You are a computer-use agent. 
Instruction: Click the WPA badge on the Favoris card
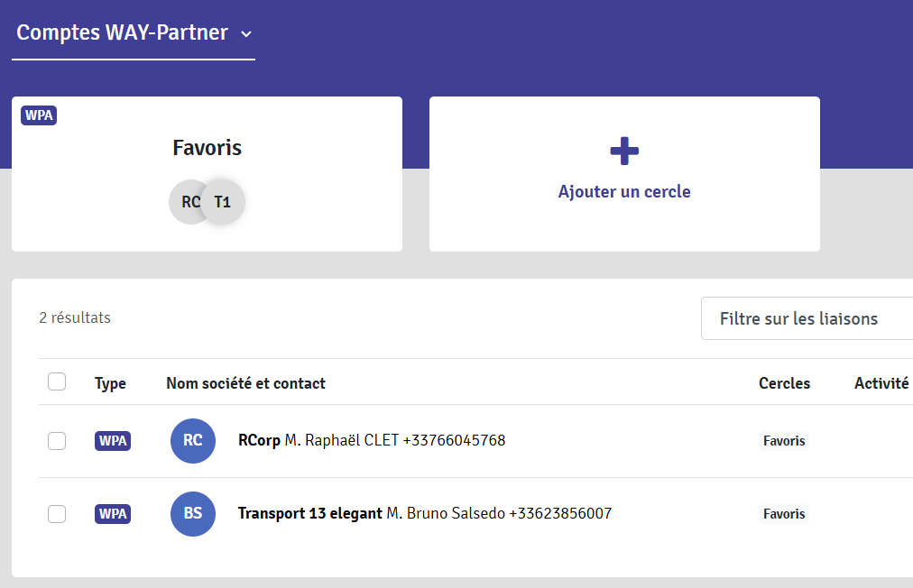(39, 115)
